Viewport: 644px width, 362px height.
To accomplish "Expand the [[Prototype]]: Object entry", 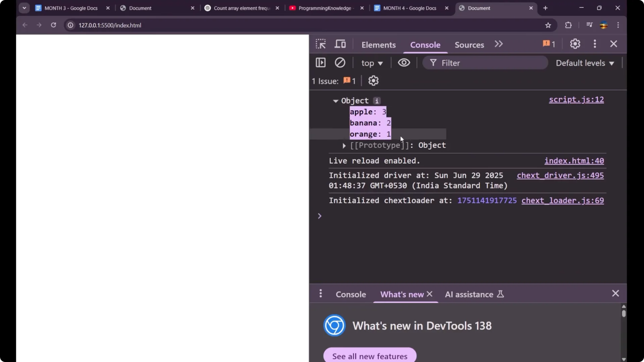I will pyautogui.click(x=344, y=145).
